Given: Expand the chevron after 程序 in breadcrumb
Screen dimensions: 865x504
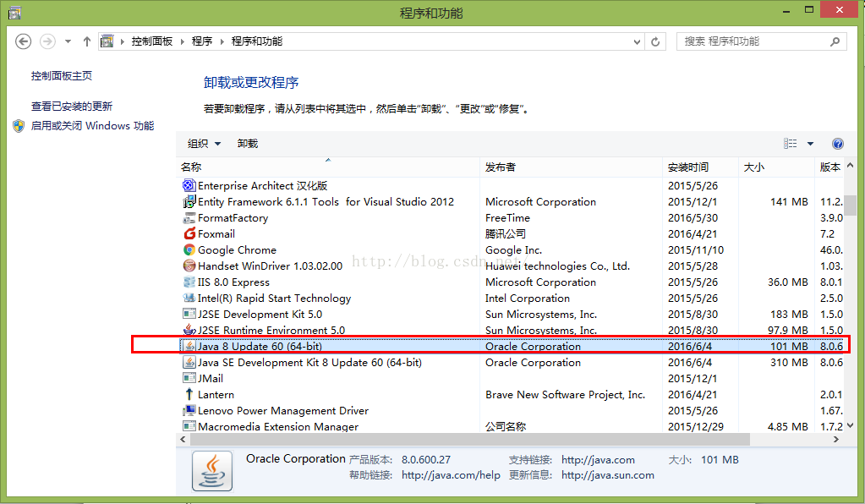Looking at the screenshot, I should [x=222, y=41].
